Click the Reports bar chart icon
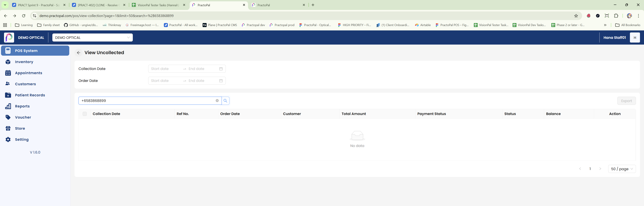This screenshot has width=644, height=206. (x=8, y=106)
